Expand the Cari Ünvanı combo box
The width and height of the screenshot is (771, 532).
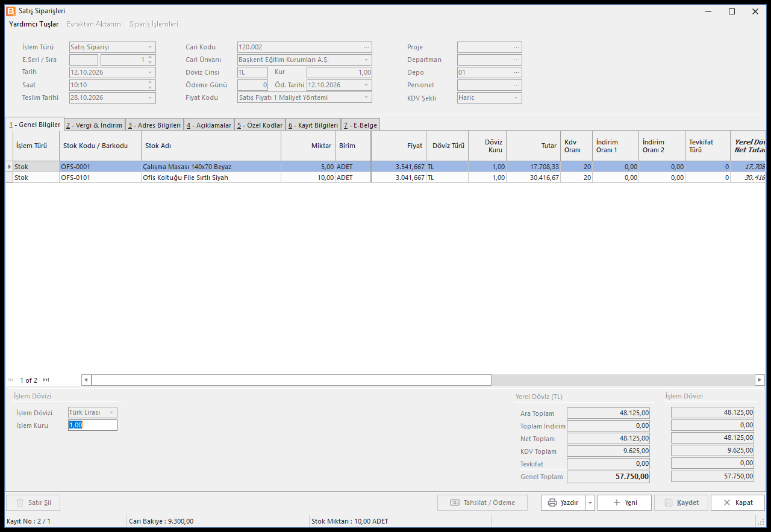tap(366, 60)
